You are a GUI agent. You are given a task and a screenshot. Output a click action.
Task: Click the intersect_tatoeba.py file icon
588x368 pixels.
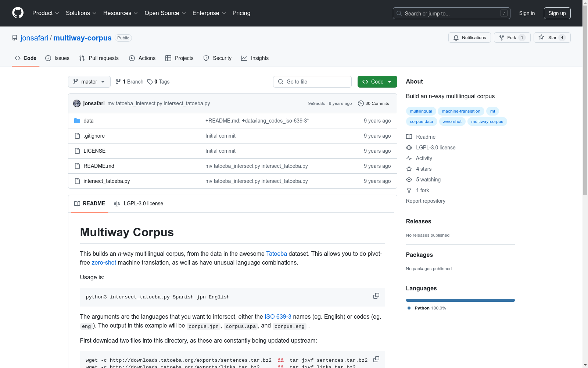tap(77, 181)
